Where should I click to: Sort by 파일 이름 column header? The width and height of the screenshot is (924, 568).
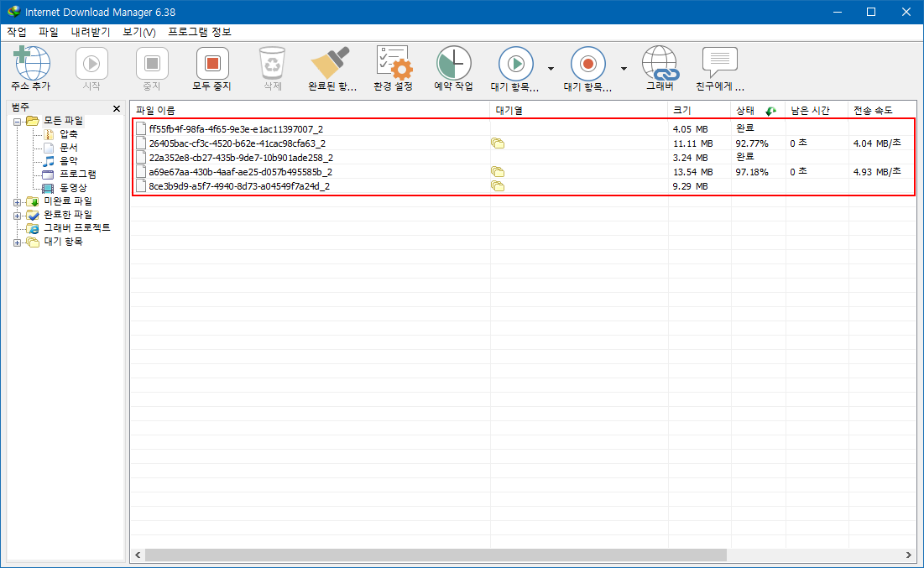point(310,110)
